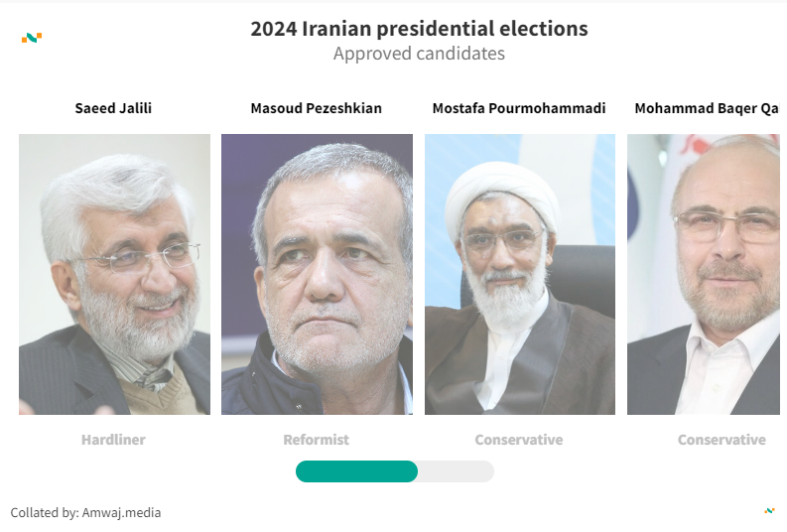Open the photo under Saeed Jalili
The height and width of the screenshot is (532, 787).
[114, 274]
